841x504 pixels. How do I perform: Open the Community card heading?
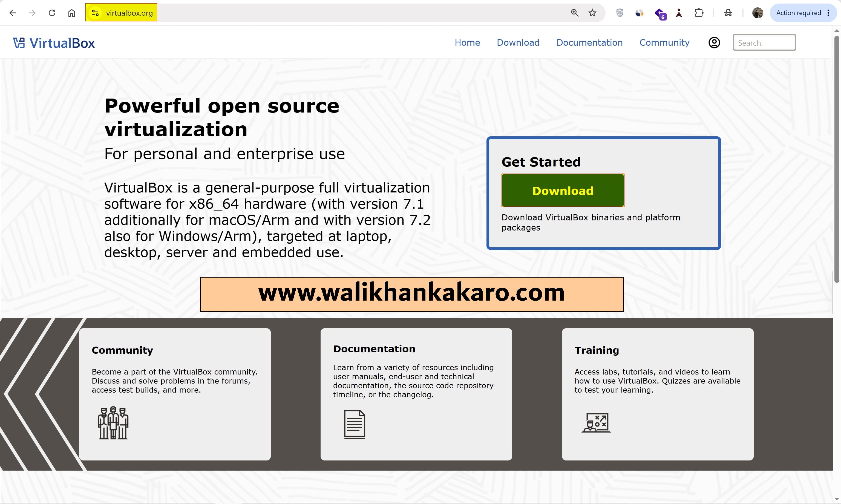(x=122, y=350)
